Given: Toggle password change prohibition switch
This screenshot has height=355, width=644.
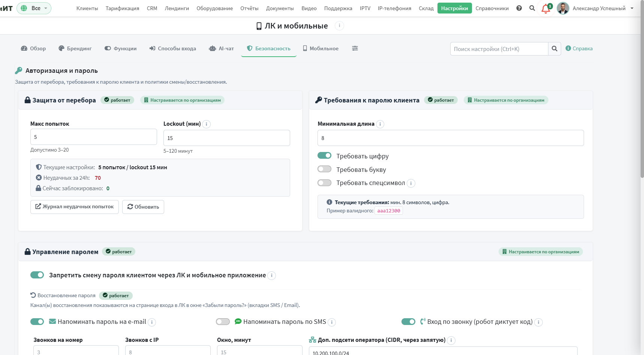Looking at the screenshot, I should point(37,275).
